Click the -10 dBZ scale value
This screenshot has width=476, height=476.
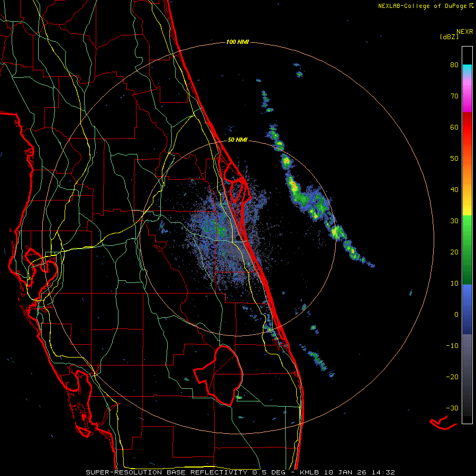point(452,346)
